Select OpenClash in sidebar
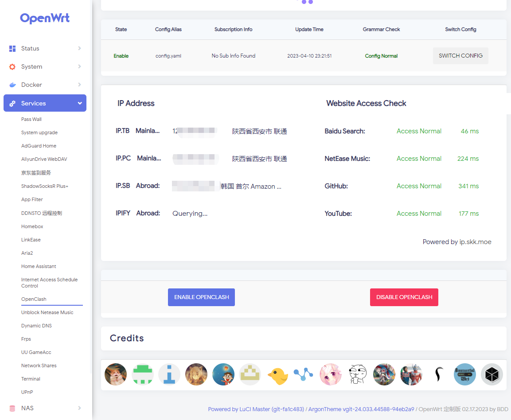The height and width of the screenshot is (420, 511). coord(34,299)
